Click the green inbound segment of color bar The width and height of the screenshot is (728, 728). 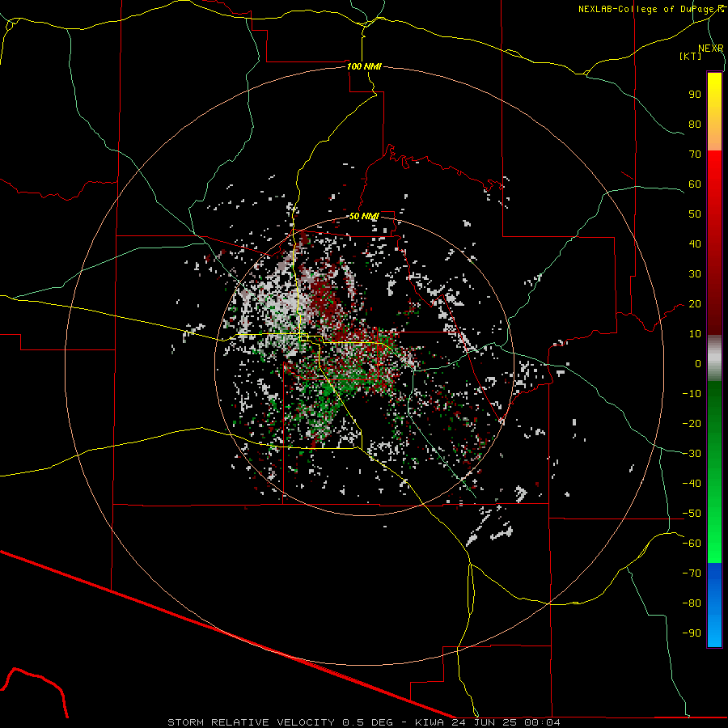click(x=714, y=472)
